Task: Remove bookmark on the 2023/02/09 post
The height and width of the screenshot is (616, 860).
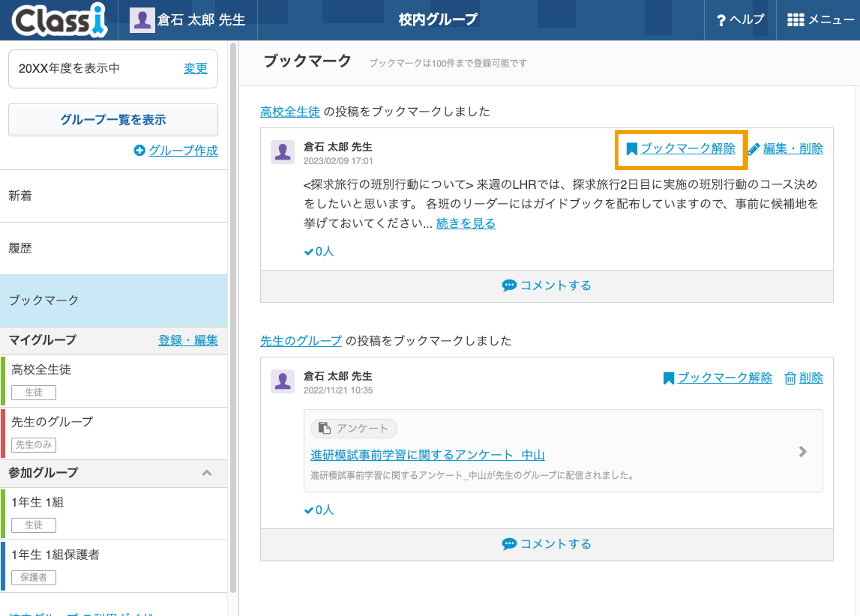Action: 688,148
